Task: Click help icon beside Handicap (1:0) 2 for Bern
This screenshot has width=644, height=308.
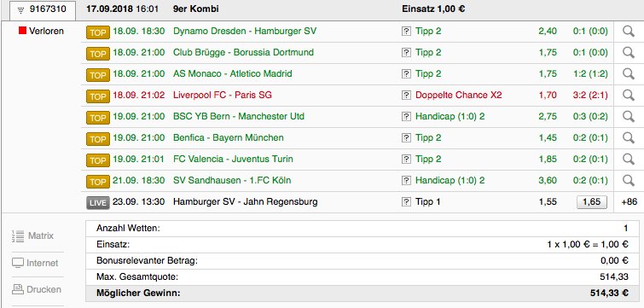Action: coord(406,117)
